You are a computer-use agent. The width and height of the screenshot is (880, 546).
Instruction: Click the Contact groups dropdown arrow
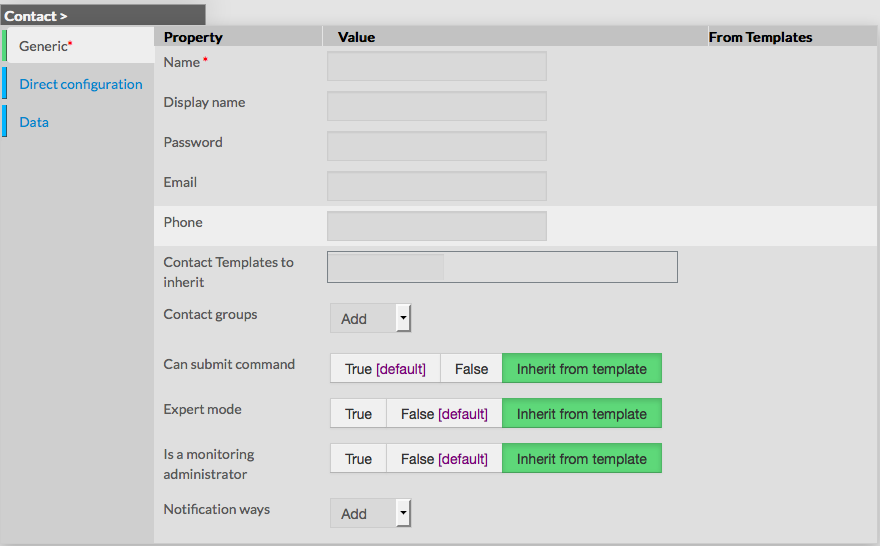403,319
